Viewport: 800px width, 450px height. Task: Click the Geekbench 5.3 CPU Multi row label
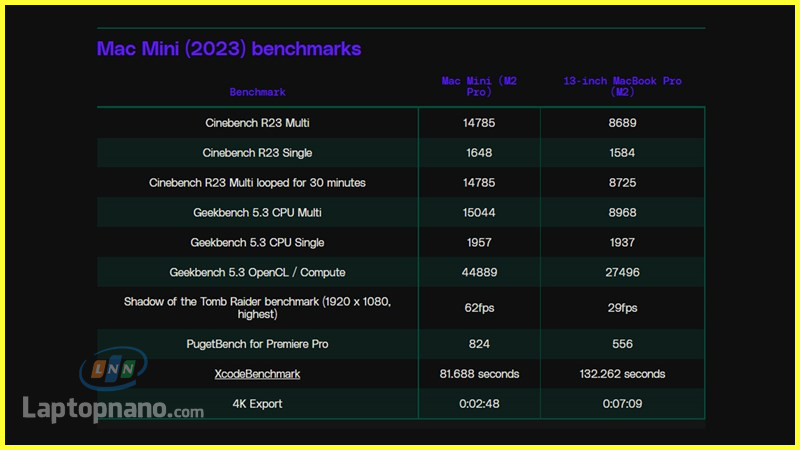(x=257, y=213)
